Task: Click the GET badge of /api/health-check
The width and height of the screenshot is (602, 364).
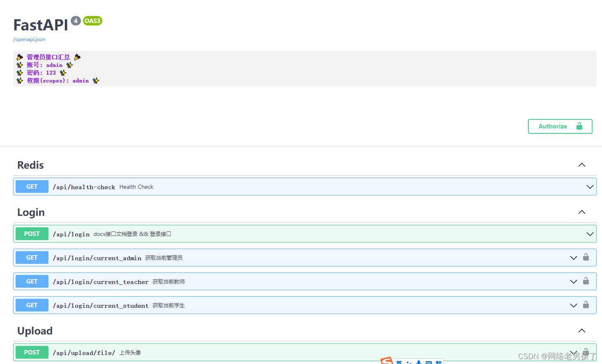Action: click(x=32, y=187)
